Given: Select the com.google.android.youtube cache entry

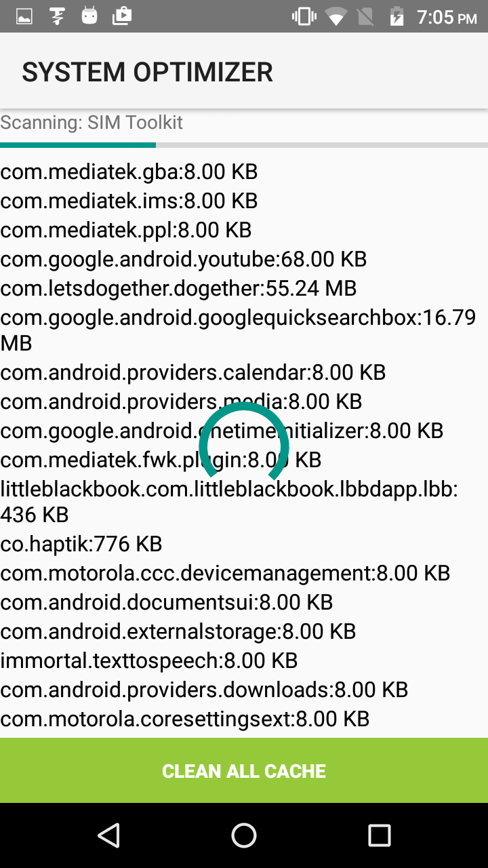Looking at the screenshot, I should (x=183, y=259).
